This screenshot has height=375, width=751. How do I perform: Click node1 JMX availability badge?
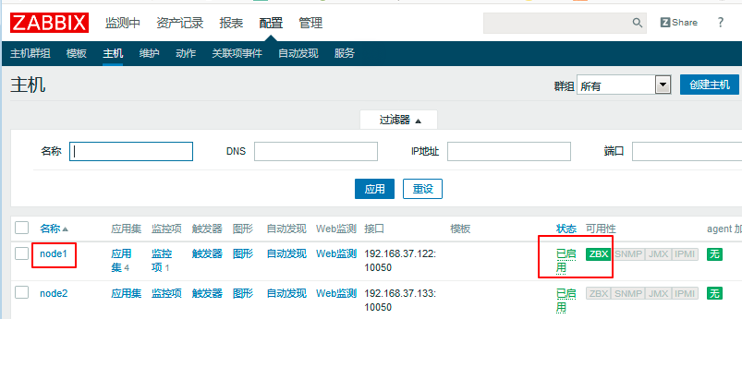[658, 254]
